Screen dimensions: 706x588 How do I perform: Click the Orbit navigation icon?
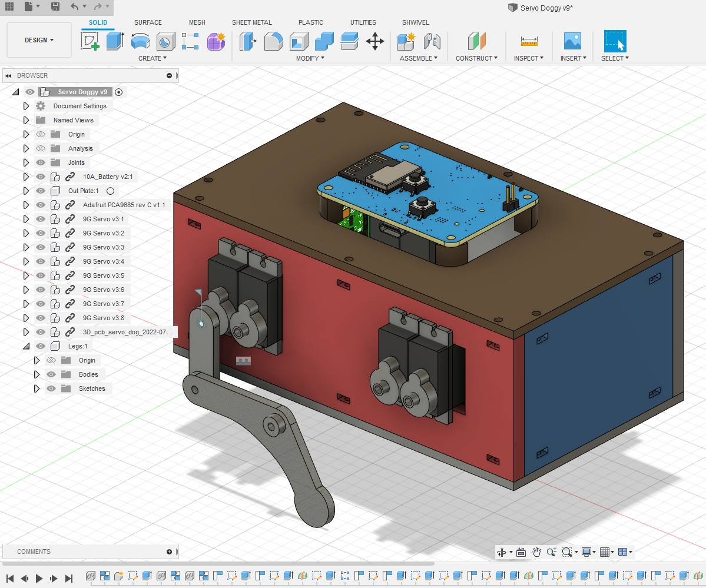(x=501, y=552)
